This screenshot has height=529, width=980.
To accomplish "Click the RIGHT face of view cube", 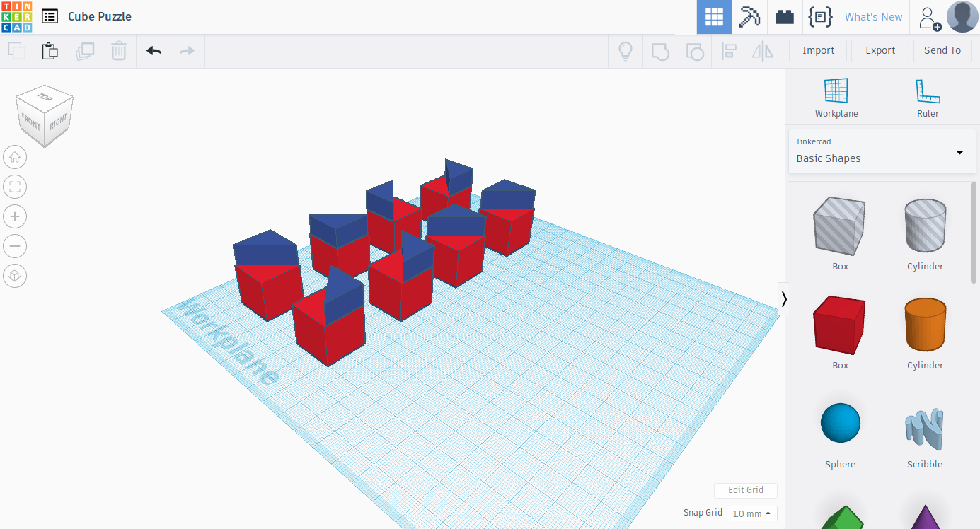I will (59, 122).
